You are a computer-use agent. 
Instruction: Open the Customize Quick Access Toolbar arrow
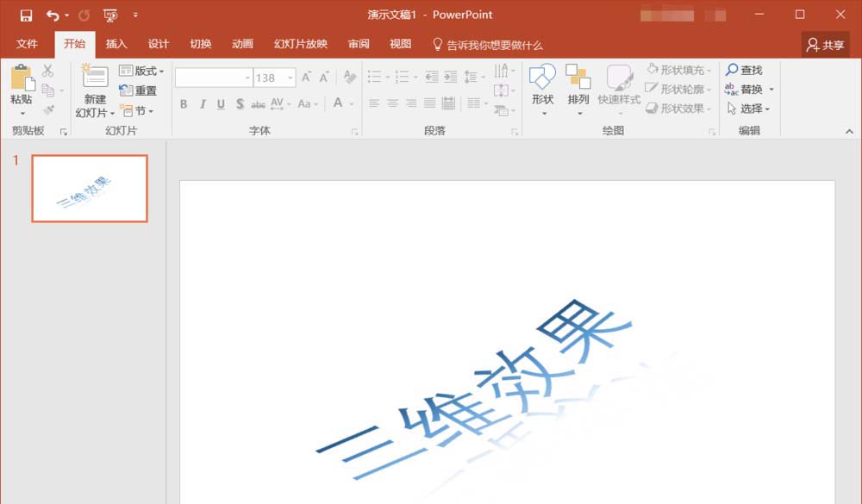135,16
